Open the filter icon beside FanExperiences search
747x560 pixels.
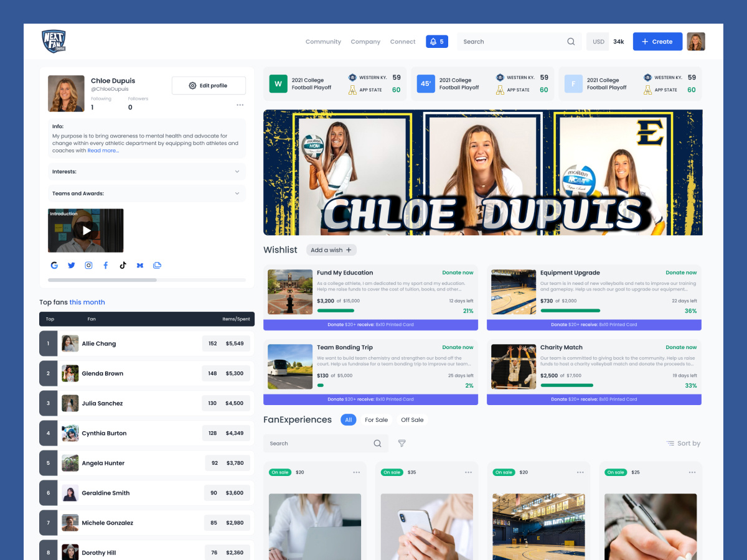pyautogui.click(x=402, y=443)
